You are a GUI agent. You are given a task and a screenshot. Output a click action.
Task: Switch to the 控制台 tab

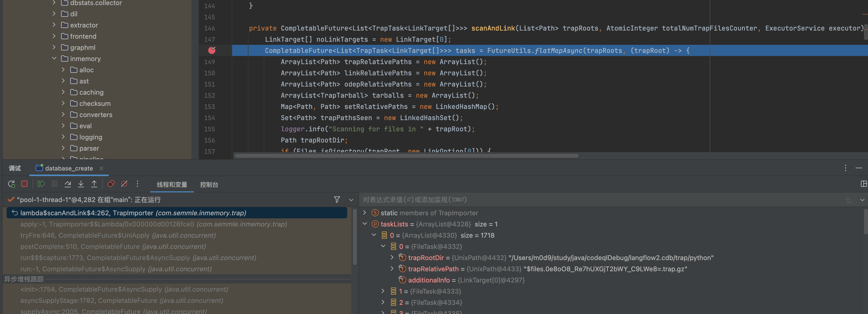tap(209, 185)
